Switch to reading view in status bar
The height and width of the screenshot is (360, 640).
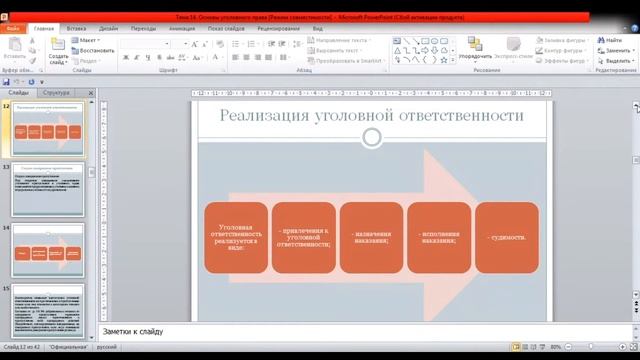click(534, 347)
